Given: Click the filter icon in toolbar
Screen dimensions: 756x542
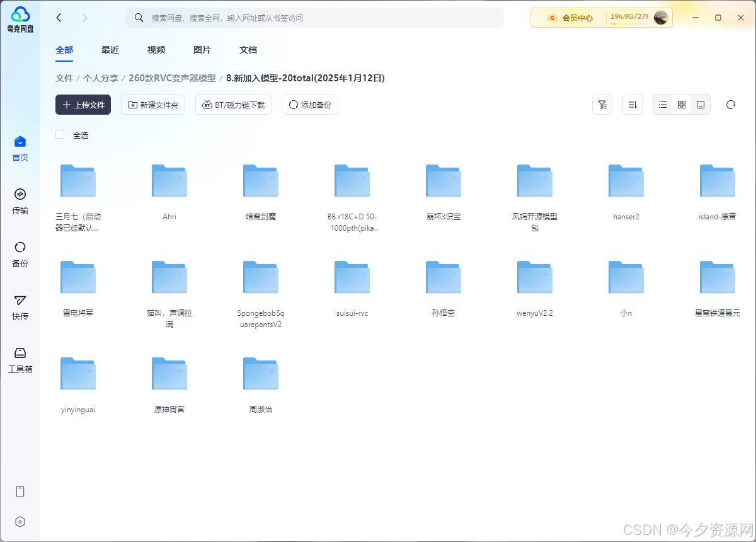Looking at the screenshot, I should [602, 105].
